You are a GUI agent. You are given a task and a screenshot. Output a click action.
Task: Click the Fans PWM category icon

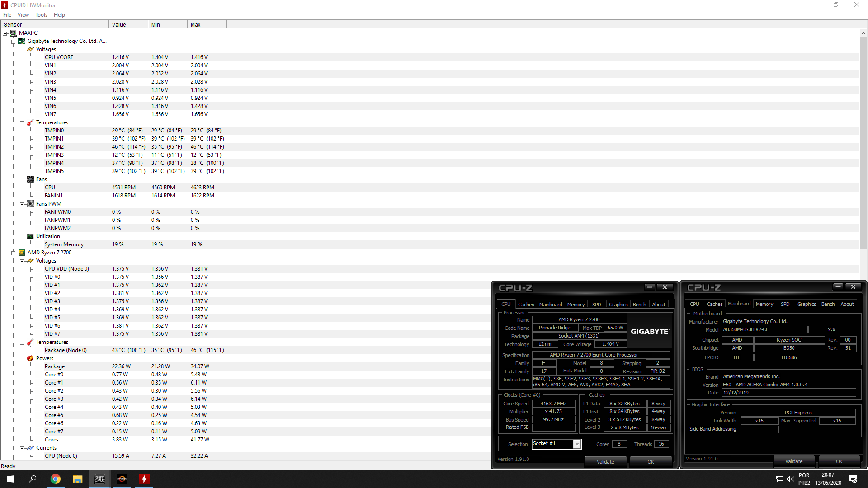[30, 204]
